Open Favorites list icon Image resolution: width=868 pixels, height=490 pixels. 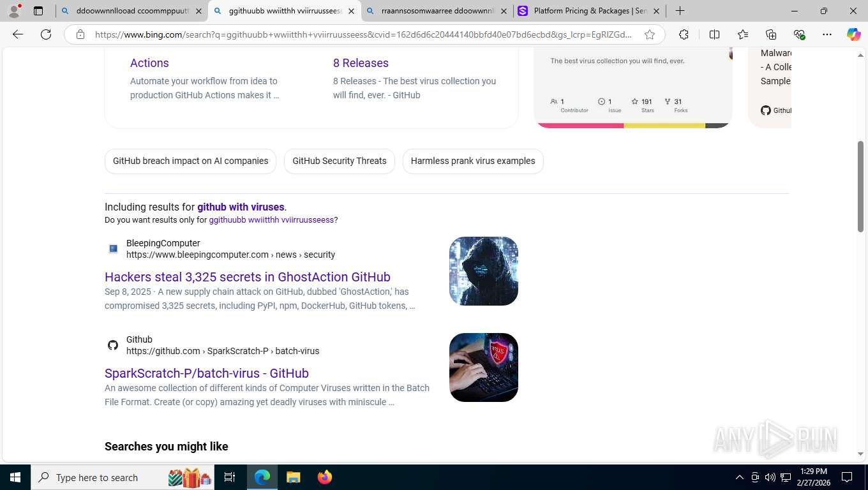pos(743,34)
